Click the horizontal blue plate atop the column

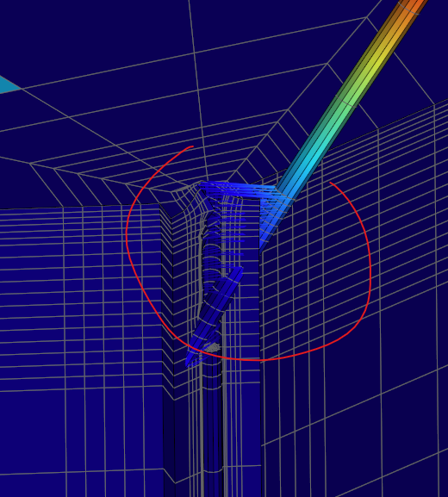coord(238,189)
